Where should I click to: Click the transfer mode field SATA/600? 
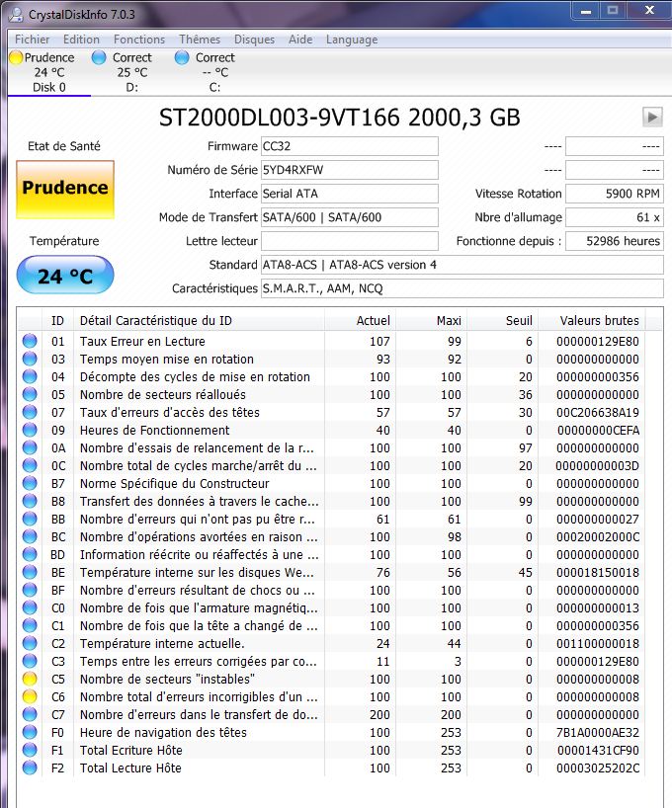pos(350,217)
